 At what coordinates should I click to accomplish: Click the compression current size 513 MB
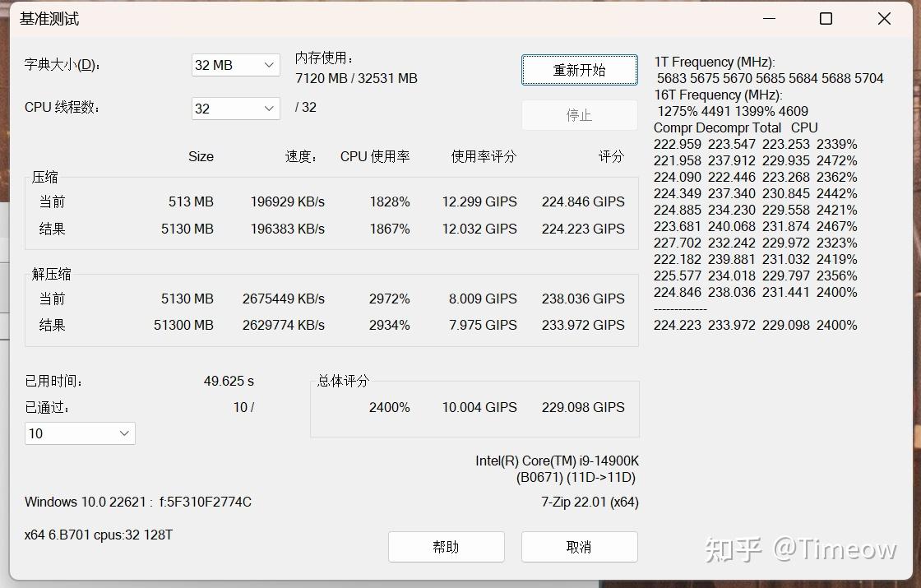191,201
